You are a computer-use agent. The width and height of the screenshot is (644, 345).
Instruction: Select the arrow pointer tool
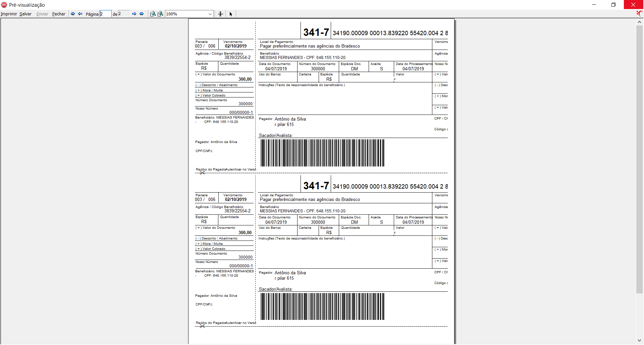point(231,14)
